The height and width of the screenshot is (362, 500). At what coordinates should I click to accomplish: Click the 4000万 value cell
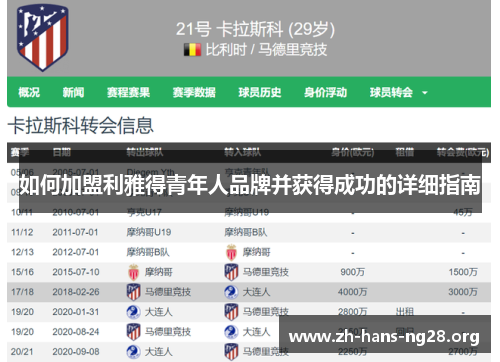(352, 292)
